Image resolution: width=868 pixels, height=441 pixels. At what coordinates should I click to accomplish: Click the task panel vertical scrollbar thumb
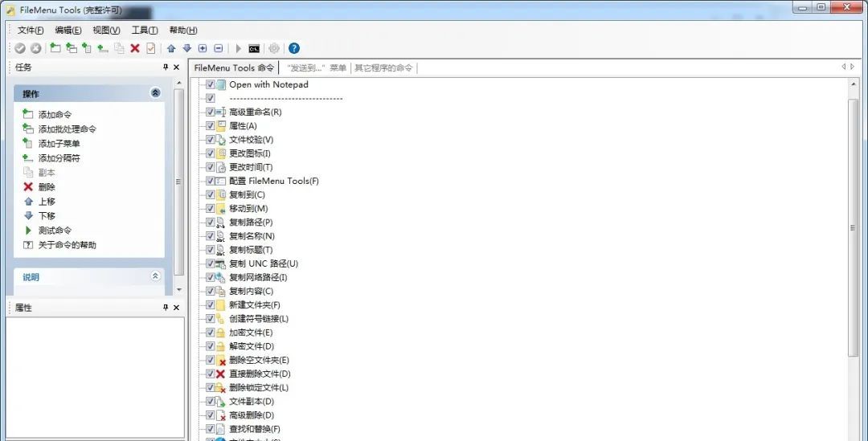178,182
